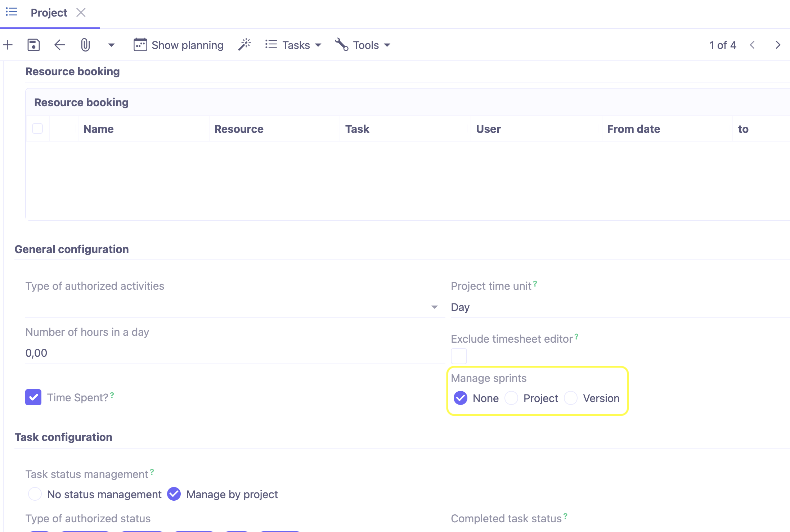
Task: Expand the attachment dropdown arrow
Action: 111,45
